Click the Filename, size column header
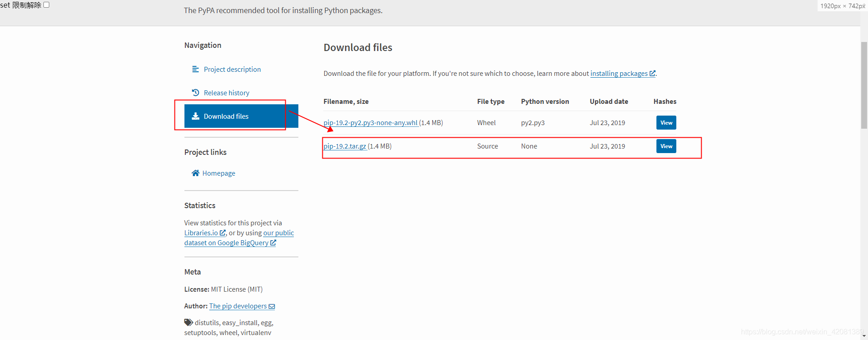 pyautogui.click(x=346, y=101)
